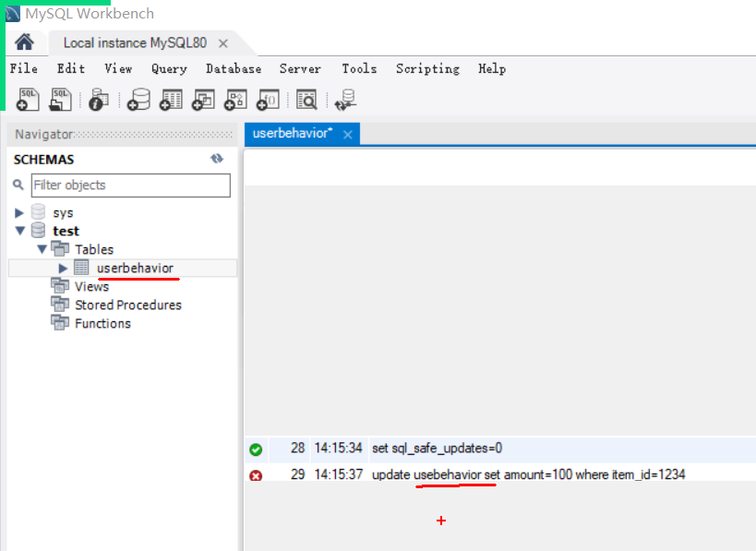
Task: Open the View menu
Action: 118,69
